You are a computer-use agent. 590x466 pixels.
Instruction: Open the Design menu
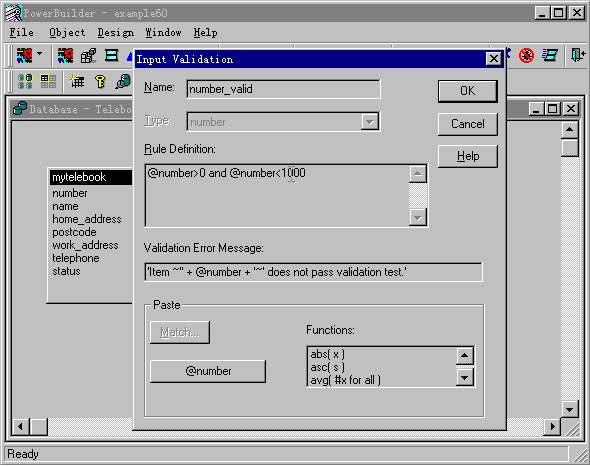[x=116, y=33]
